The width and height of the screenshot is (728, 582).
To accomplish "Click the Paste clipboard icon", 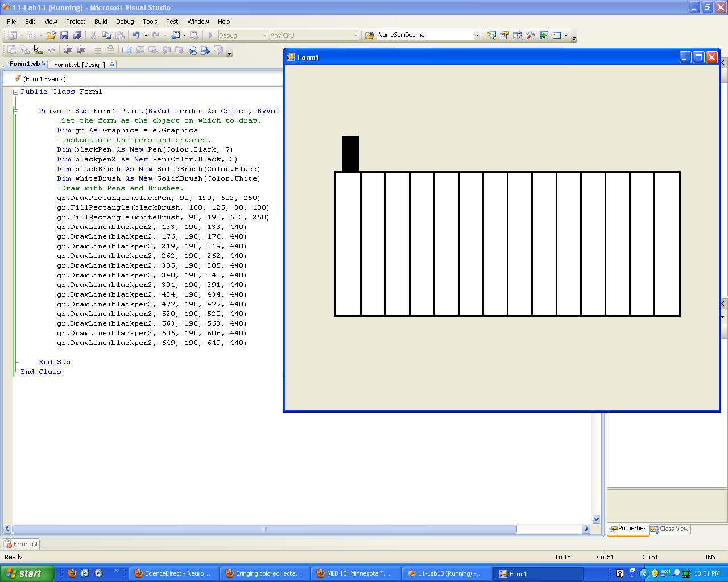I will (x=119, y=35).
